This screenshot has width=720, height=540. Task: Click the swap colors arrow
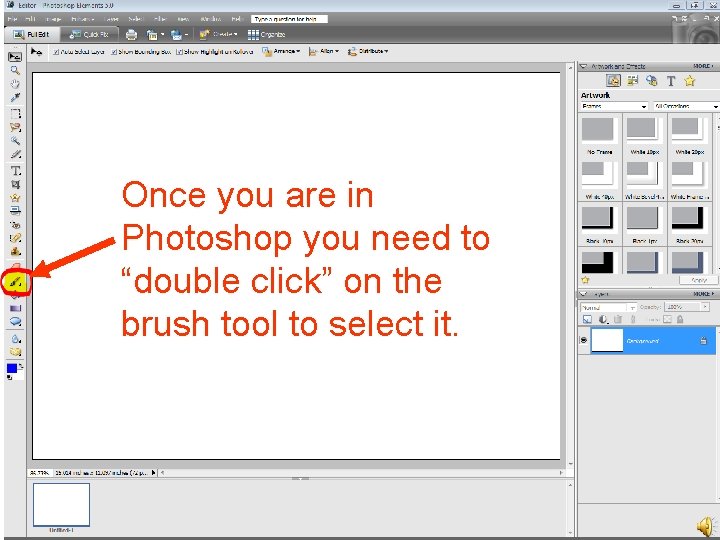click(x=21, y=366)
